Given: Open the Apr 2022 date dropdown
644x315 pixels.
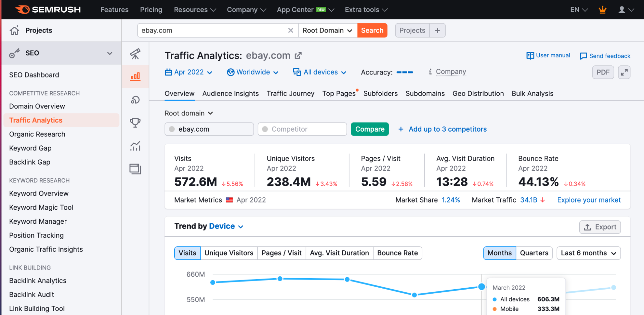Looking at the screenshot, I should coord(188,72).
